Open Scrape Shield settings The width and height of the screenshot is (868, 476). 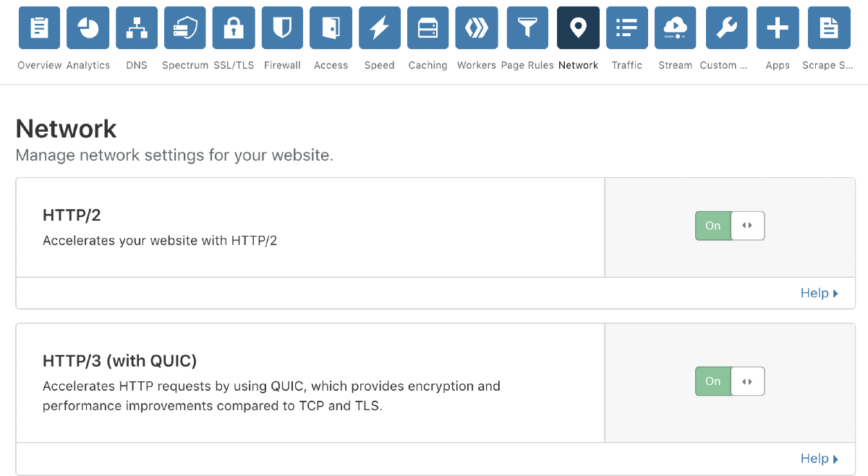tap(828, 27)
